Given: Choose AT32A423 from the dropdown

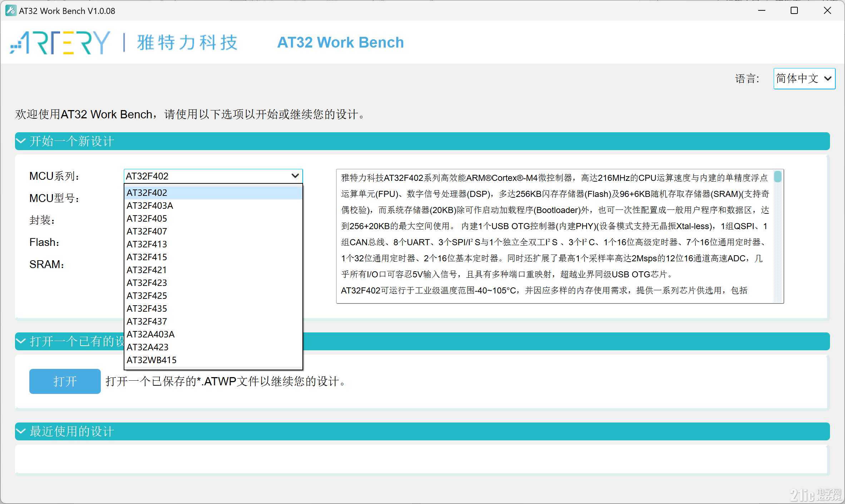Looking at the screenshot, I should [x=213, y=347].
